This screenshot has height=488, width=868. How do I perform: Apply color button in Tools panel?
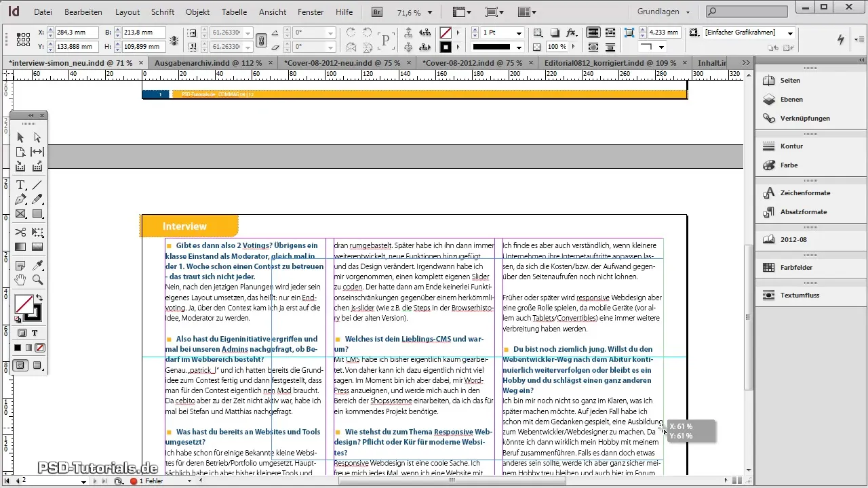[x=18, y=348]
